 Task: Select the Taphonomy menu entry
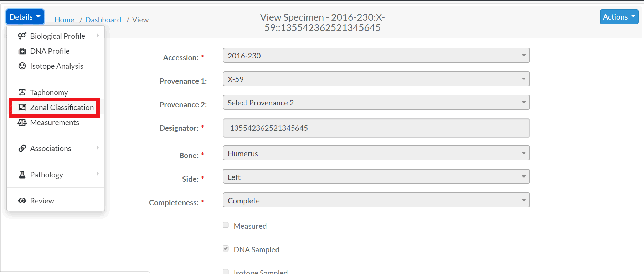point(56,92)
